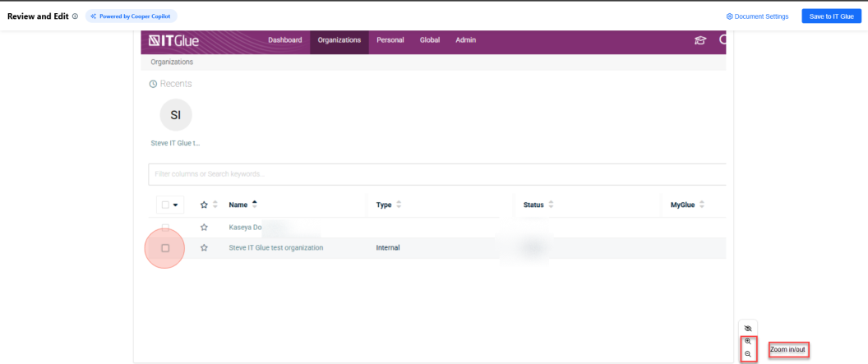This screenshot has width=868, height=364.
Task: Click the Document Settings gear icon
Action: click(x=730, y=16)
